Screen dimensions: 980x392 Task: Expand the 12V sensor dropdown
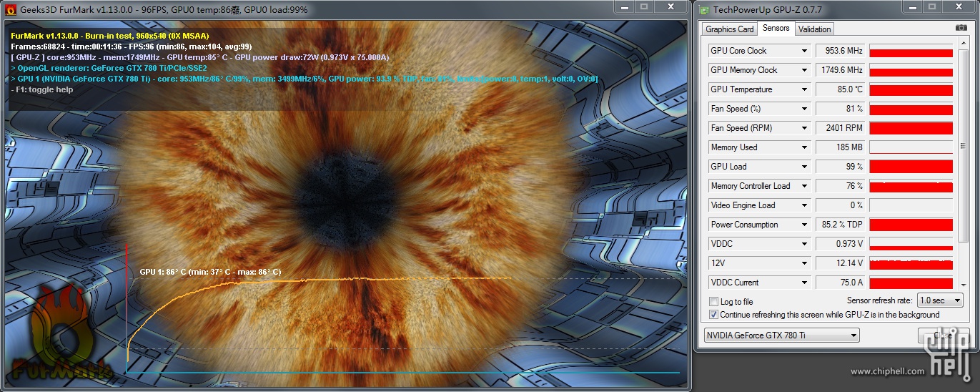tap(804, 263)
